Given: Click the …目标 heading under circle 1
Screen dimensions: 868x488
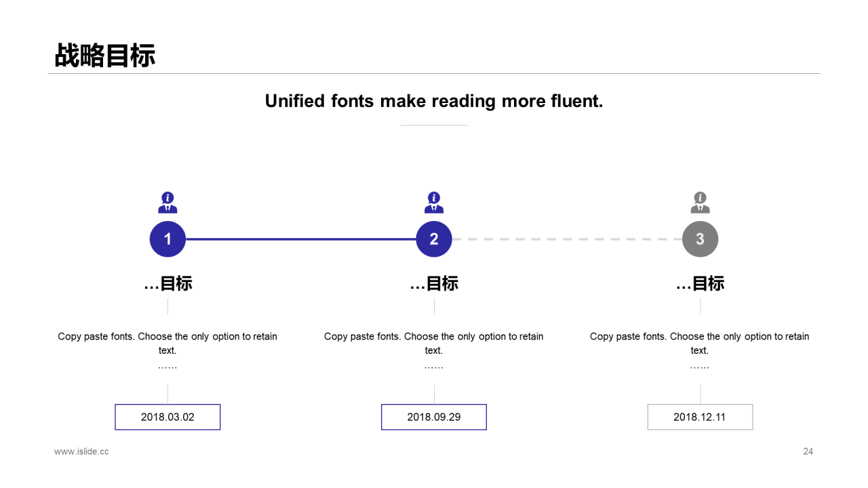Looking at the screenshot, I should [x=167, y=283].
